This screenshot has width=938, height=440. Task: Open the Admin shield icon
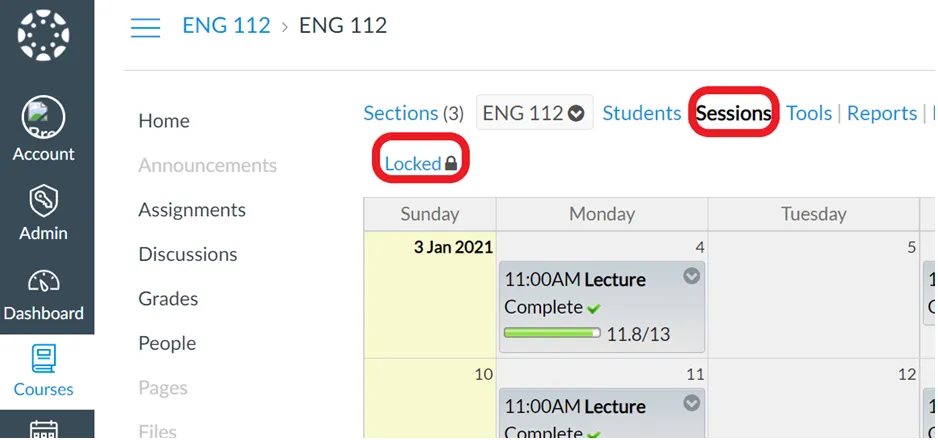(x=43, y=201)
